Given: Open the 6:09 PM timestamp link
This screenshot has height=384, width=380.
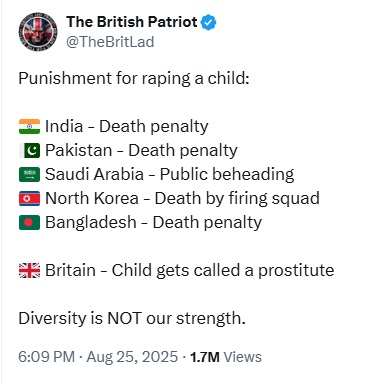Looking at the screenshot, I should (46, 357).
